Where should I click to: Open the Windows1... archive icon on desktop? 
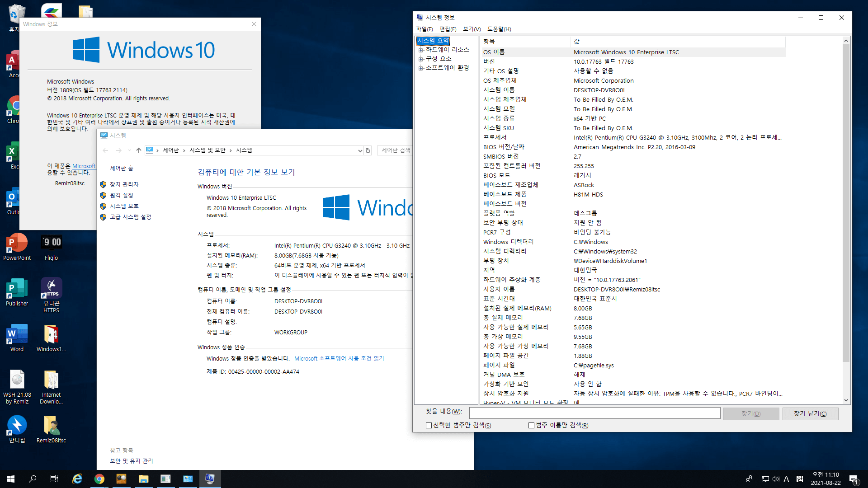click(x=51, y=338)
